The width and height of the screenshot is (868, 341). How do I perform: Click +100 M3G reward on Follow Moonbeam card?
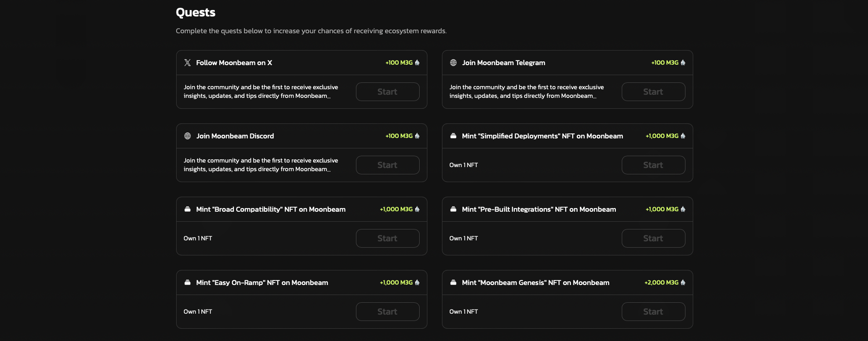pos(399,62)
